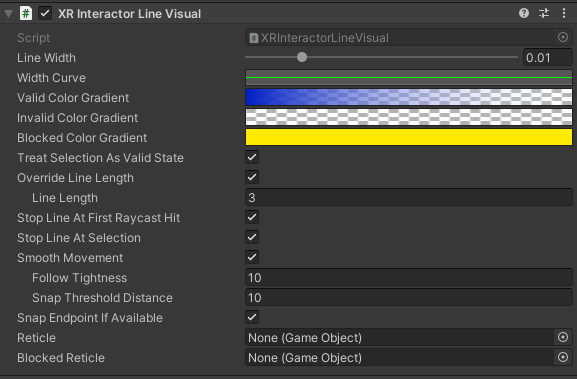Open the Valid Color Gradient editor
Viewport: 577px width, 379px height.
tap(409, 97)
